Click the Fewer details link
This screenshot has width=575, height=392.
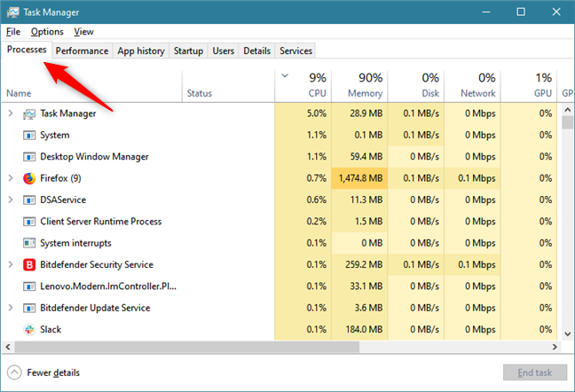click(53, 372)
